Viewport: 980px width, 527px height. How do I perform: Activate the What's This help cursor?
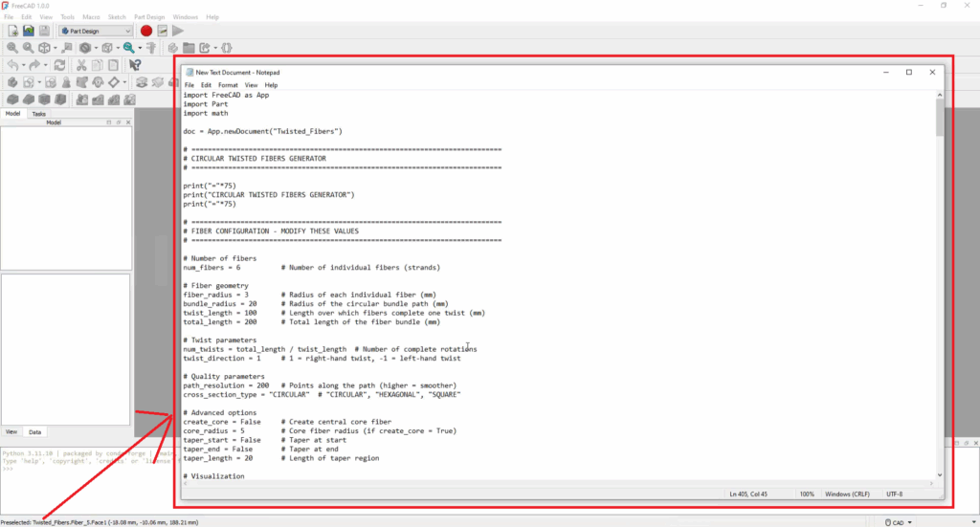[x=135, y=65]
